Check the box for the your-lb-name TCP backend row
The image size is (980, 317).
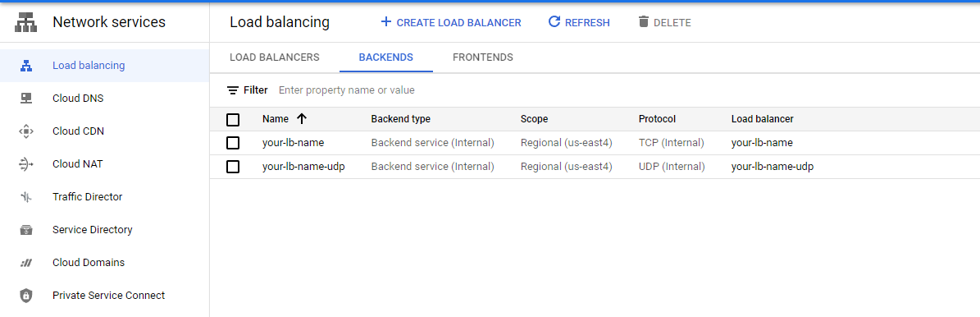coord(233,143)
